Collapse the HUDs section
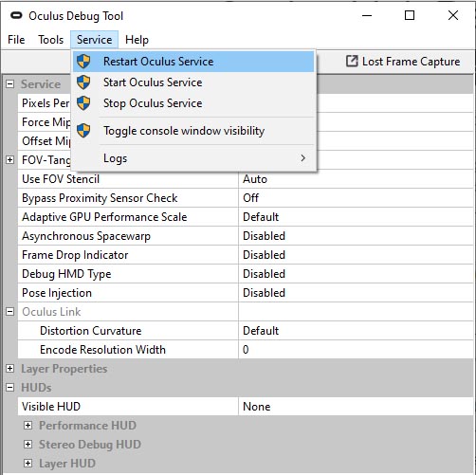The width and height of the screenshot is (476, 475). 10,388
